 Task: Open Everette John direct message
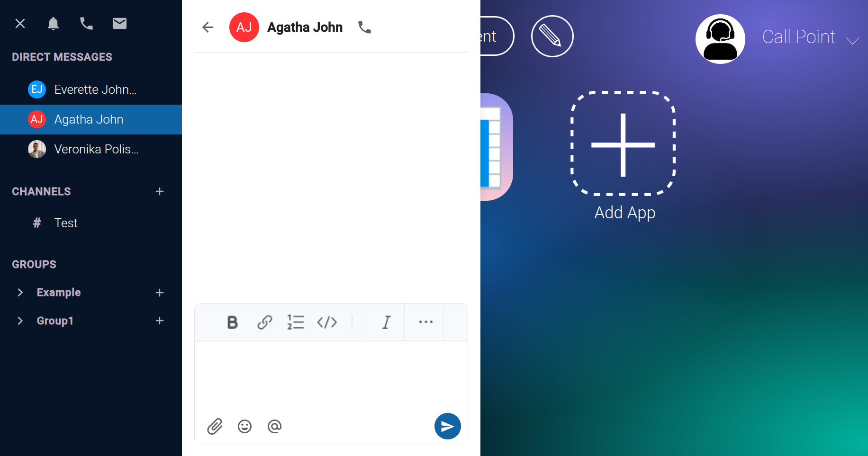point(91,89)
